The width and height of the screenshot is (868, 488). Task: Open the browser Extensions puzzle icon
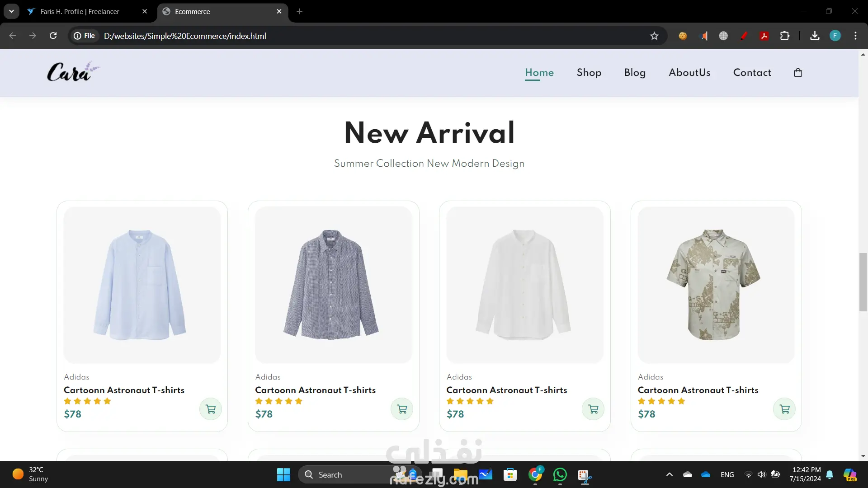coord(785,36)
